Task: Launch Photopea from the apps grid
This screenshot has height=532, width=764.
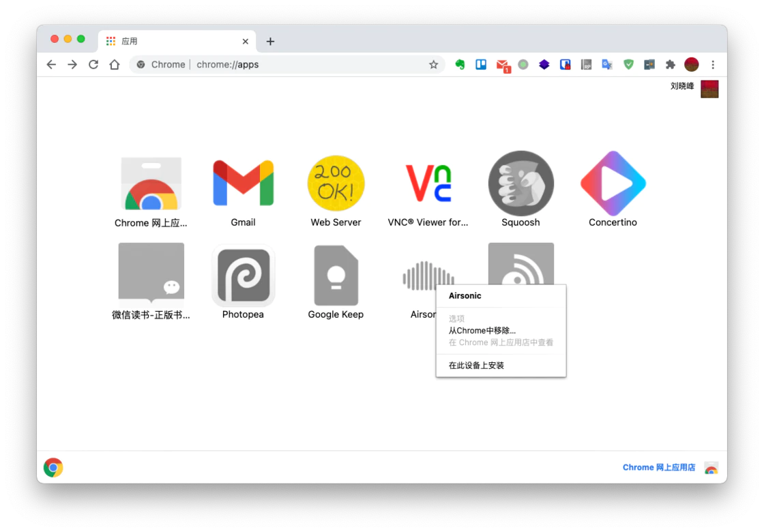Action: tap(243, 276)
